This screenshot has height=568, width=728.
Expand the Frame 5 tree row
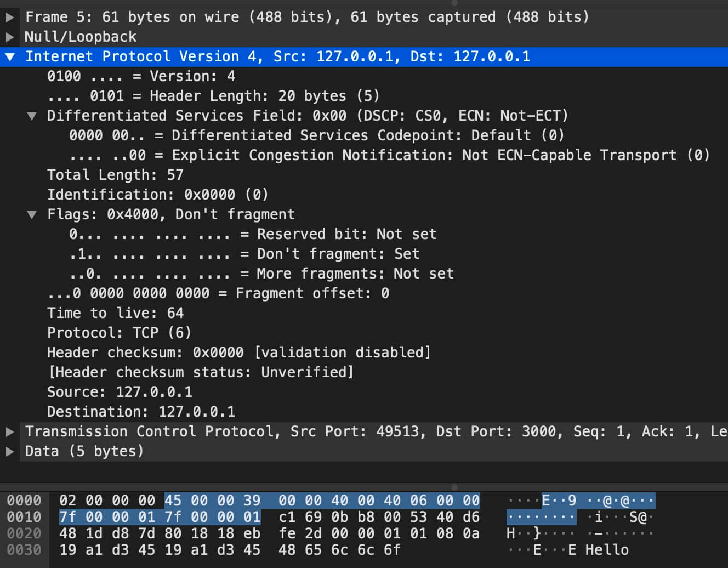pos(10,17)
